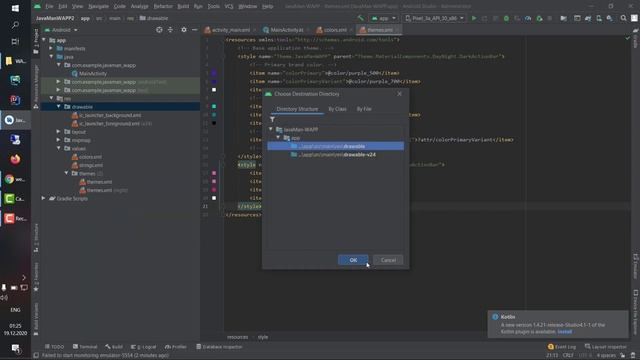Switch to the By Class tab
Image resolution: width=640 pixels, height=360 pixels.
(337, 109)
